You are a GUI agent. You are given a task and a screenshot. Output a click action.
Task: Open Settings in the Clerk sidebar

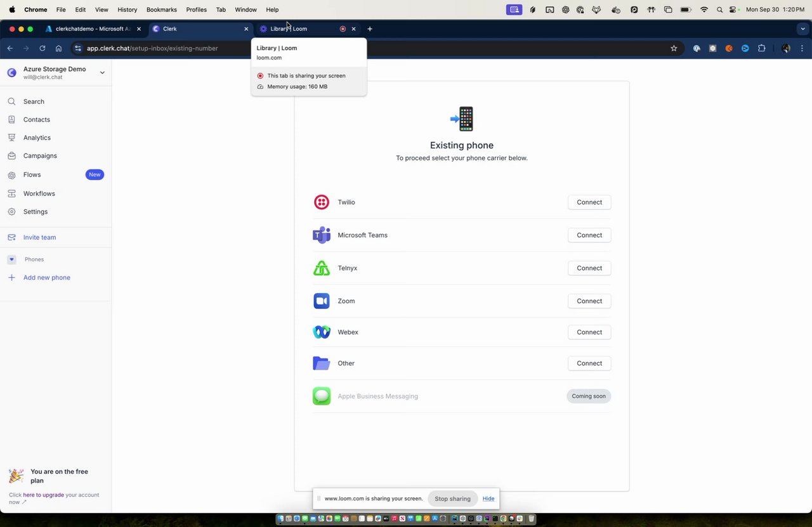click(x=36, y=212)
